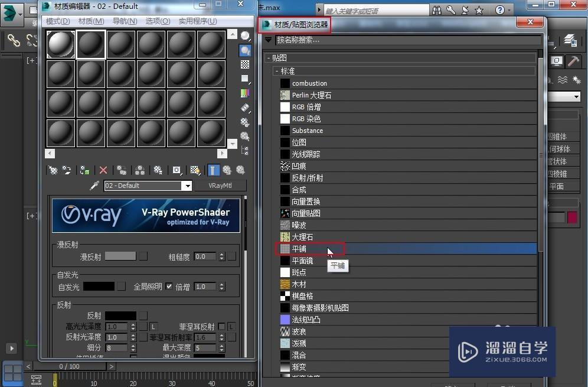588x387 pixels.
Task: Open the 导航(N) menu
Action: [125, 21]
